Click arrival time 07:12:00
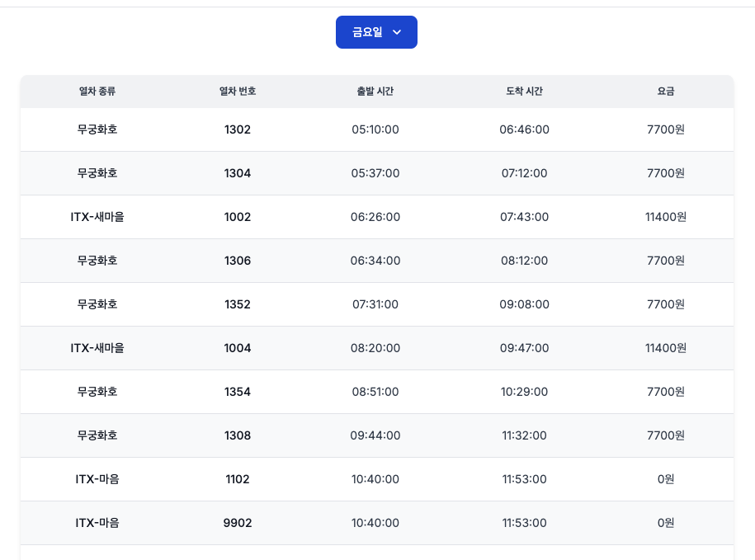The image size is (755, 560). [524, 173]
